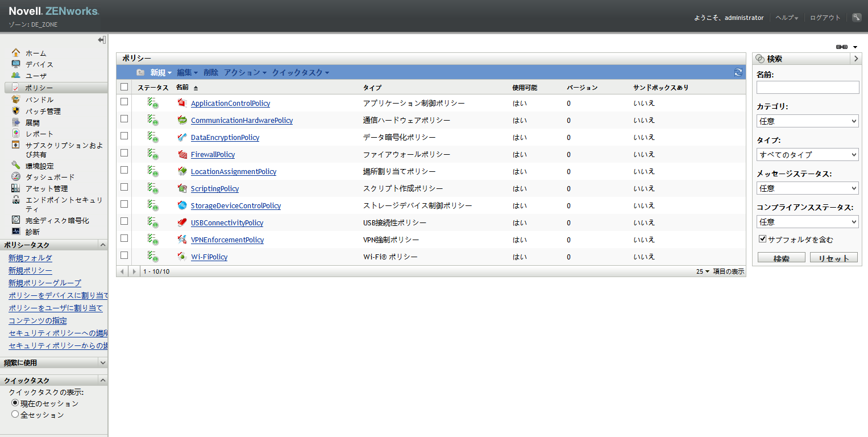Collapse the ポリシータスク section

(103, 245)
